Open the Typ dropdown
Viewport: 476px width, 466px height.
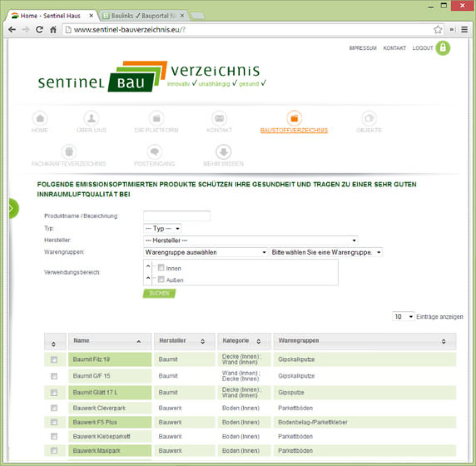(x=163, y=229)
